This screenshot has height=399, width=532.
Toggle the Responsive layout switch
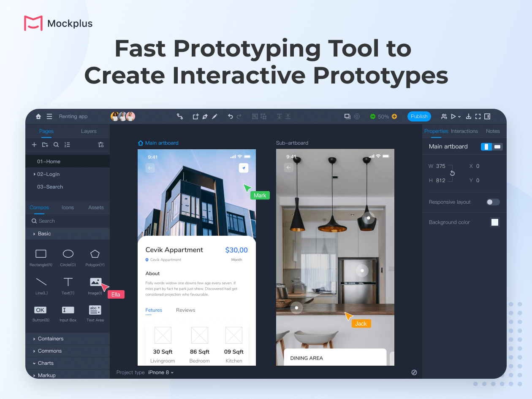coord(493,202)
